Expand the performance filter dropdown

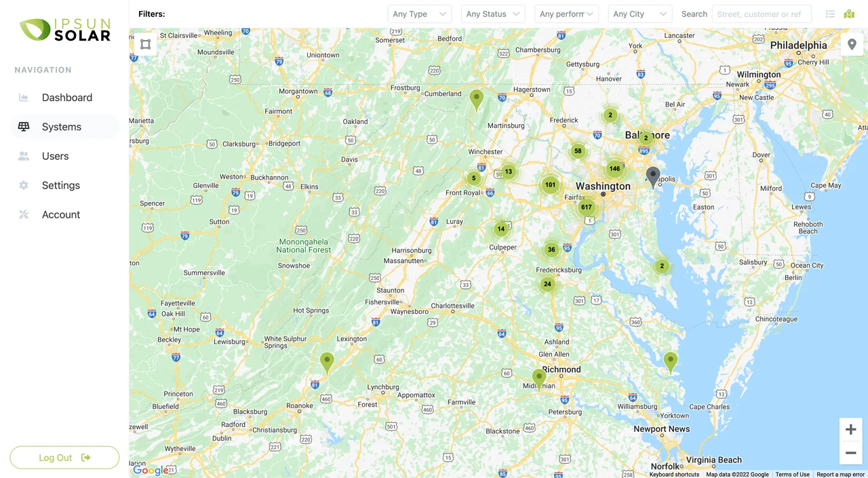click(x=566, y=14)
